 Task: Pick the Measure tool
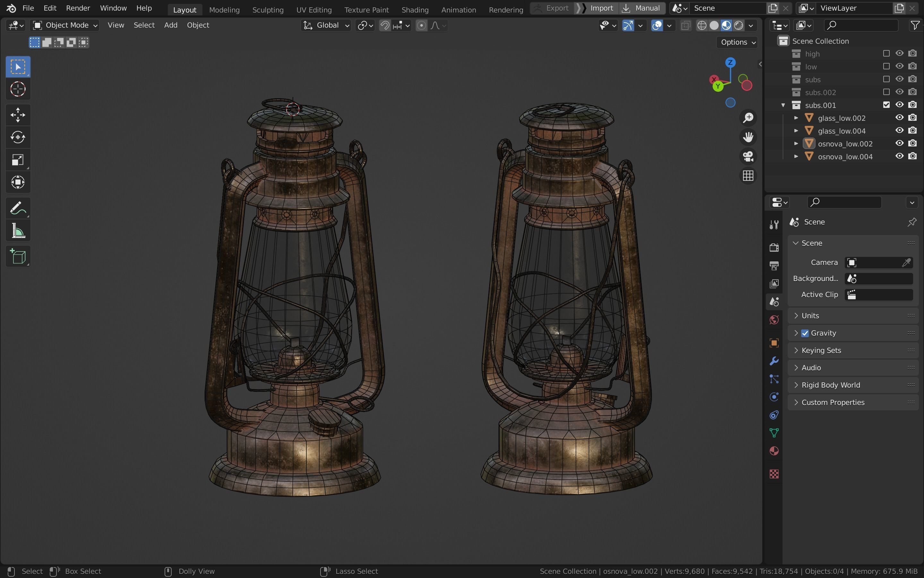[x=18, y=231]
